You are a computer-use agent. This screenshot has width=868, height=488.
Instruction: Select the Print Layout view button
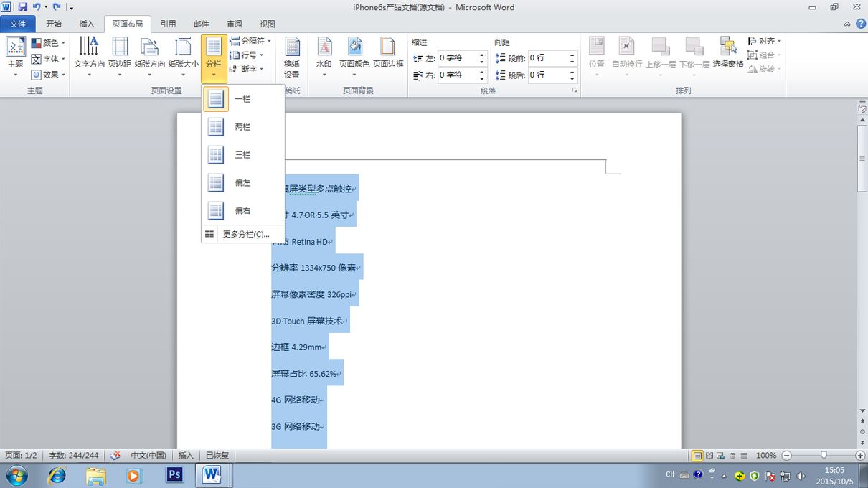click(697, 456)
